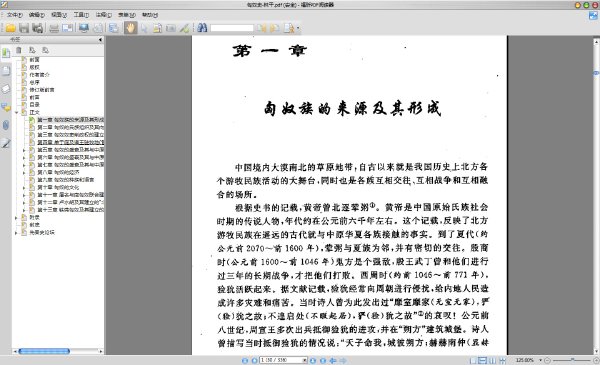Select bookmark 第二章

click(70, 127)
